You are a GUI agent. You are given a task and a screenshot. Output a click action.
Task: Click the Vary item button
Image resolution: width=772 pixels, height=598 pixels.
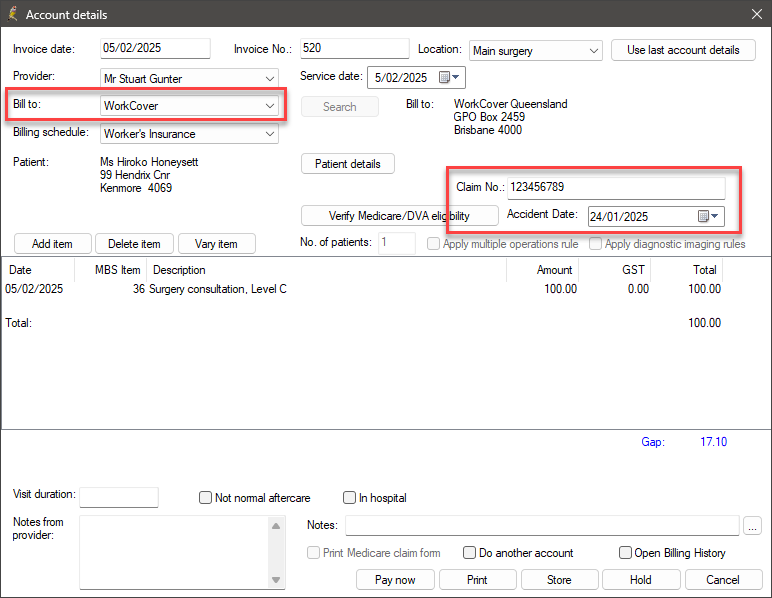pyautogui.click(x=217, y=244)
